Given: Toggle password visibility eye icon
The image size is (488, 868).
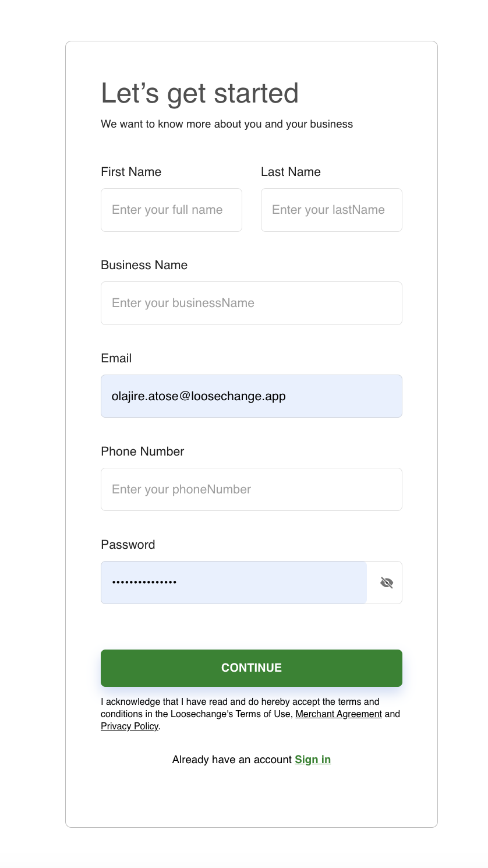Looking at the screenshot, I should pyautogui.click(x=387, y=583).
